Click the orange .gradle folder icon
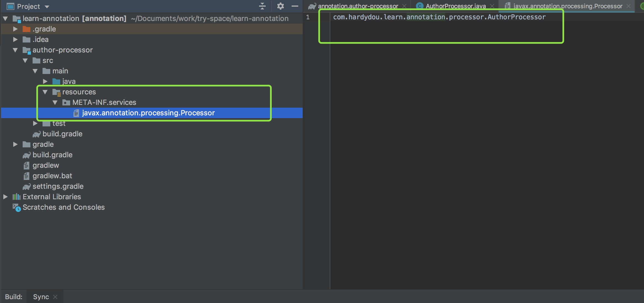The image size is (644, 303). pyautogui.click(x=27, y=29)
